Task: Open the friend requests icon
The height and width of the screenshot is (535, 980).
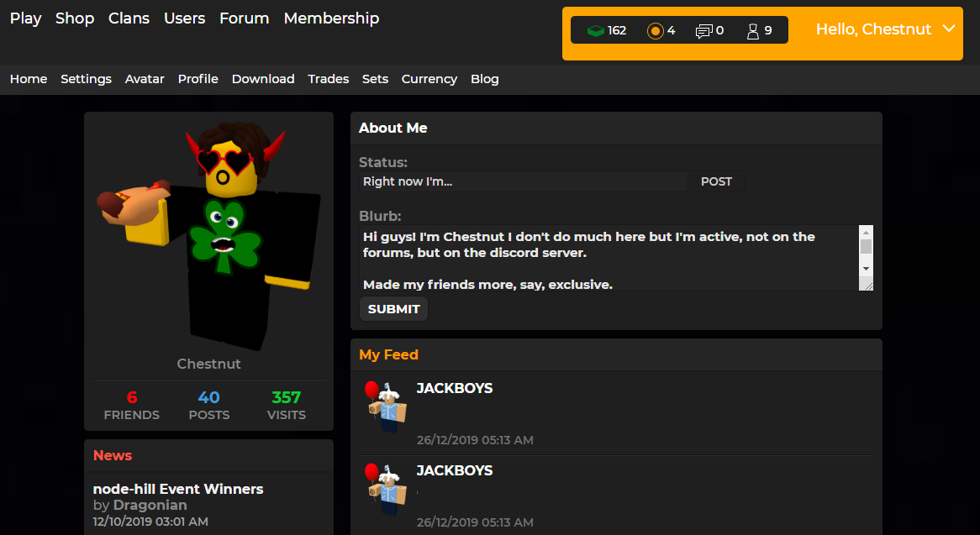Action: point(752,31)
